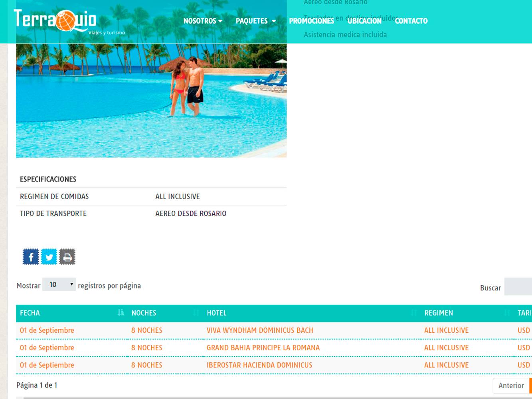Click 'Asistencia medica incluida' text
This screenshot has width=532, height=399.
click(x=345, y=35)
